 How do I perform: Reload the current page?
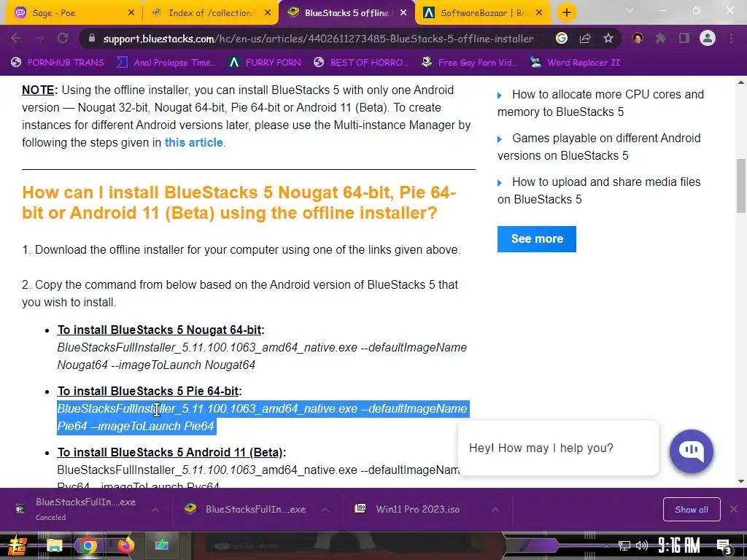63,39
